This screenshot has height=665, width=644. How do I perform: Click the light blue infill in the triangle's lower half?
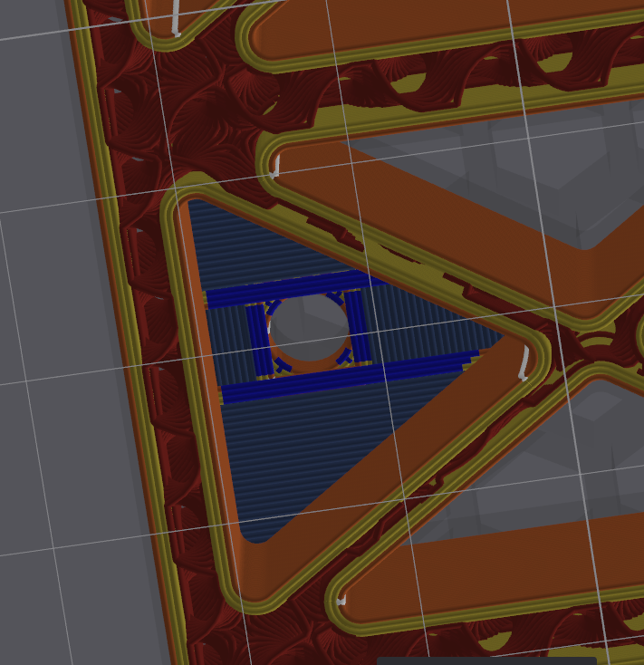pos(299,453)
